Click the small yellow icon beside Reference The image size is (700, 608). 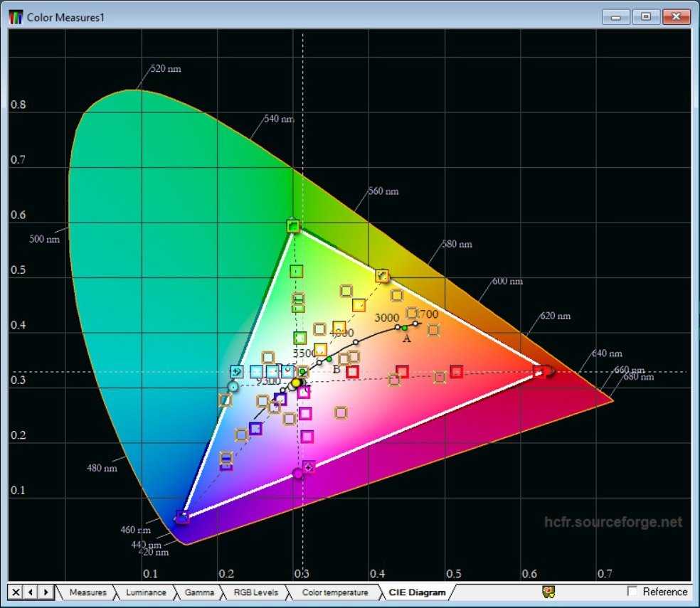548,592
